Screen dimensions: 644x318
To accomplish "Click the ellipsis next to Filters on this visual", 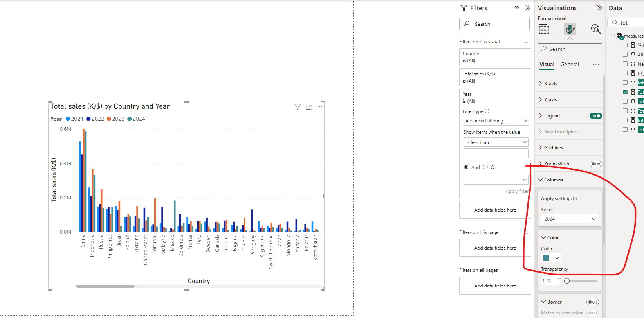I will point(527,42).
